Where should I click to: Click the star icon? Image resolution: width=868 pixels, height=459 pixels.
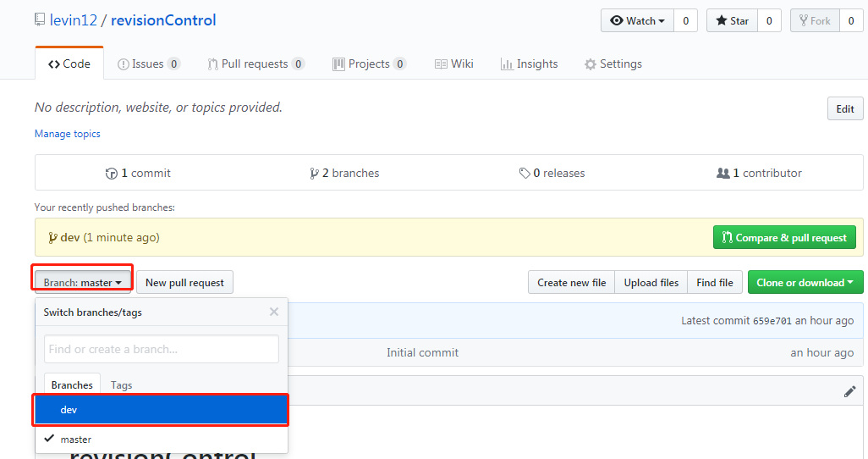(x=722, y=20)
